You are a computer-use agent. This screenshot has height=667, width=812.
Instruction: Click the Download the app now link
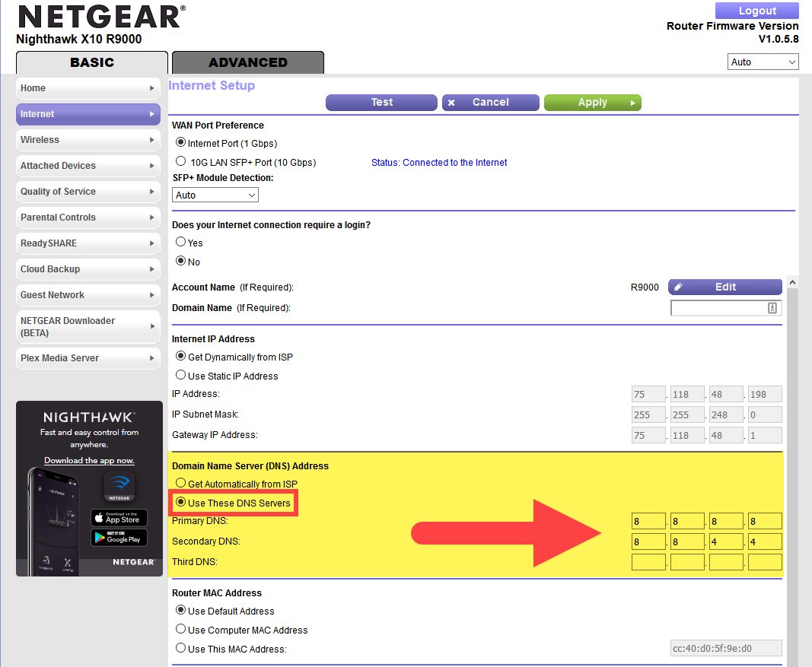pos(89,461)
